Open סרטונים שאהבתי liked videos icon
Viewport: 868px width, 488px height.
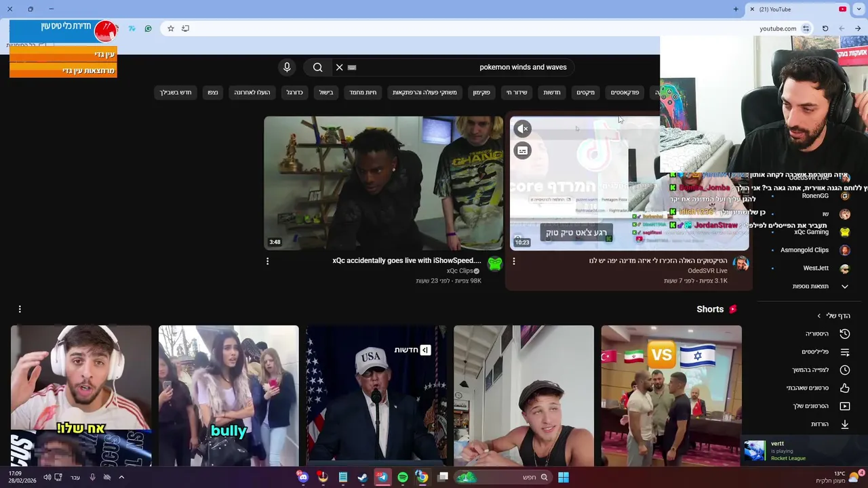pos(845,388)
